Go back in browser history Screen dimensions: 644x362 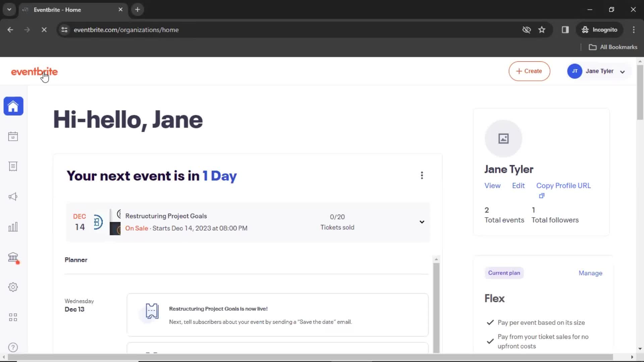pyautogui.click(x=10, y=30)
